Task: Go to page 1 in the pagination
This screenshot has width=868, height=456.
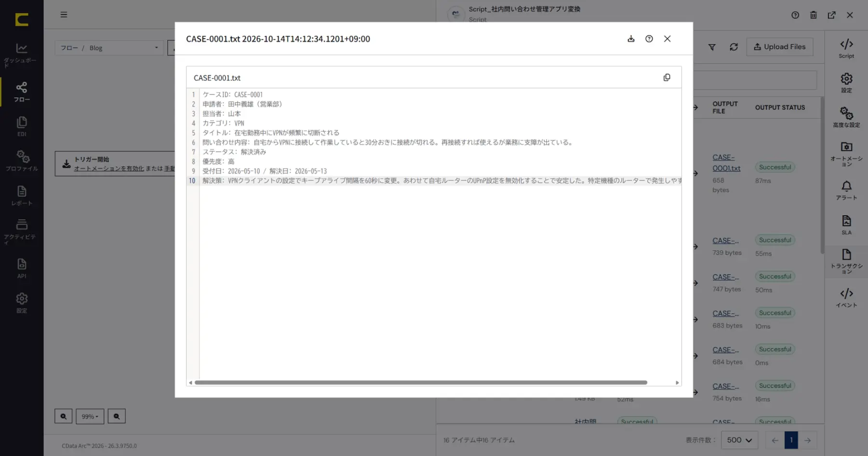Action: pos(791,440)
